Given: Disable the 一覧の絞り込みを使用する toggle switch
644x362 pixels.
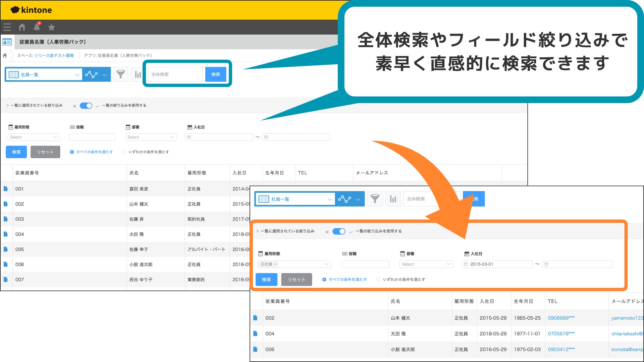Looking at the screenshot, I should [86, 105].
